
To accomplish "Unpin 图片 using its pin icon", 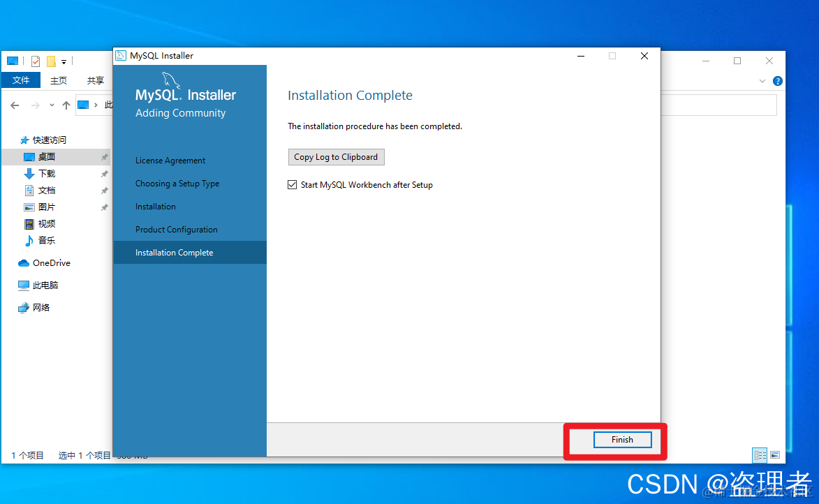I will [x=105, y=207].
